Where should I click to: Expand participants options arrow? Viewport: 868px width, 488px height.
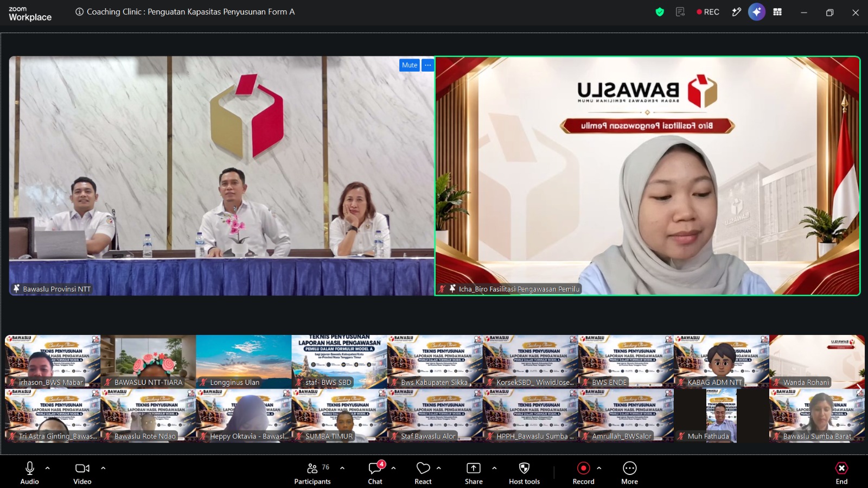click(x=342, y=468)
